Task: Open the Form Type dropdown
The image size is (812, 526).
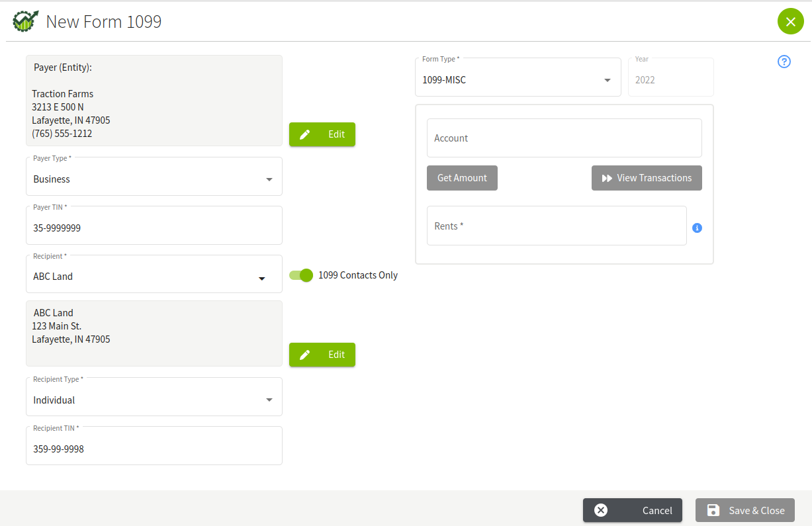Action: (x=518, y=77)
